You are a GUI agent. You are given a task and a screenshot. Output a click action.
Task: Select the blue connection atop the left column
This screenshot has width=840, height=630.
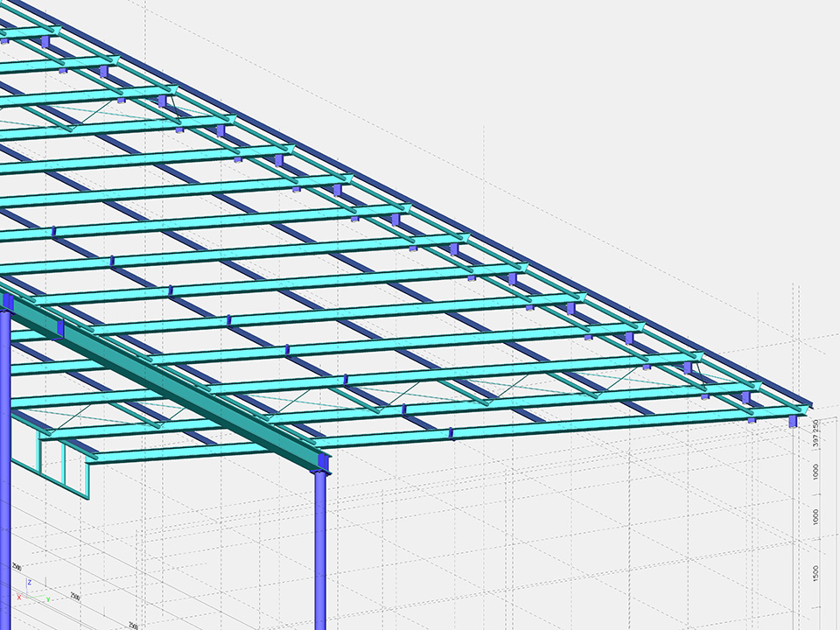(x=9, y=303)
